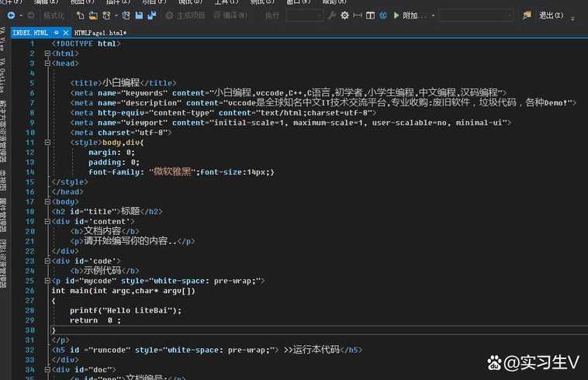Image resolution: width=588 pixels, height=380 pixels.
Task: Click the printf("Hello LiteBai"); line
Action: [126, 310]
